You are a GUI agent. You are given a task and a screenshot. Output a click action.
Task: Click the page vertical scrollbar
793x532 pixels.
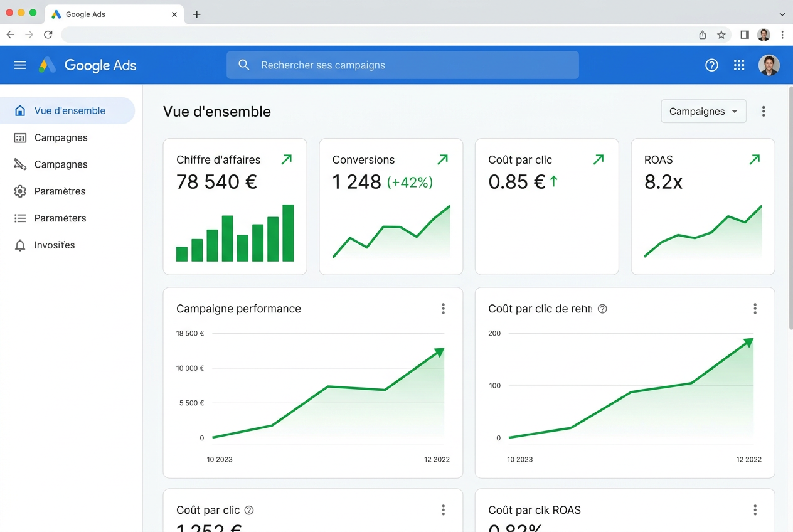coord(790,207)
